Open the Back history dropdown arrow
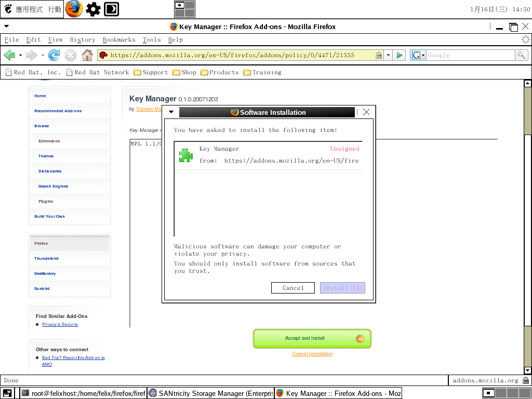Viewport: 532px width, 399px height. pos(20,55)
